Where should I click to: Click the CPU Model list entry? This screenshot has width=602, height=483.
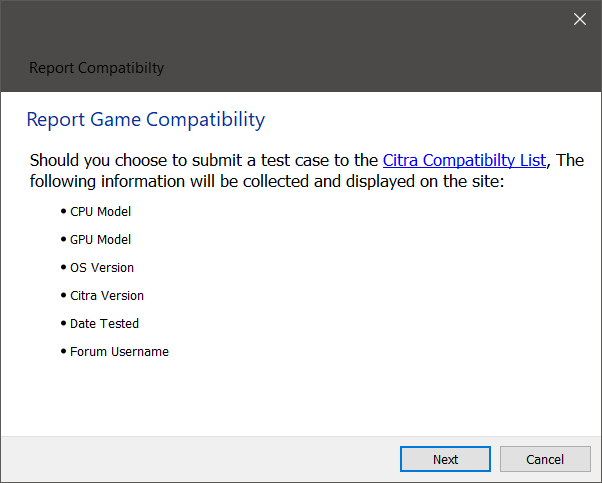point(101,212)
